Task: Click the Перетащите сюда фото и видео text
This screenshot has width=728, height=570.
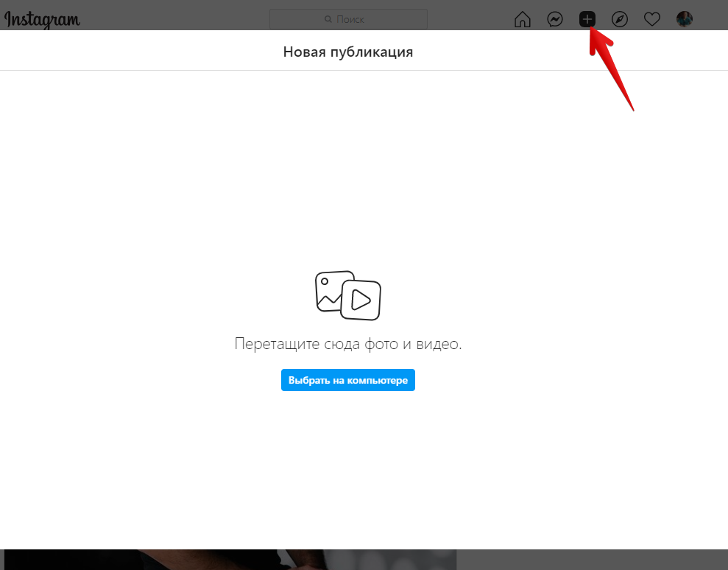Action: [347, 344]
